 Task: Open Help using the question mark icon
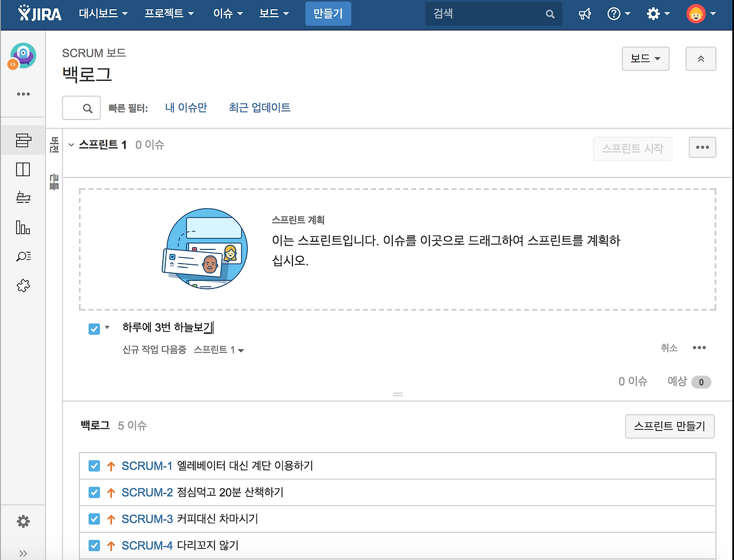(x=615, y=13)
